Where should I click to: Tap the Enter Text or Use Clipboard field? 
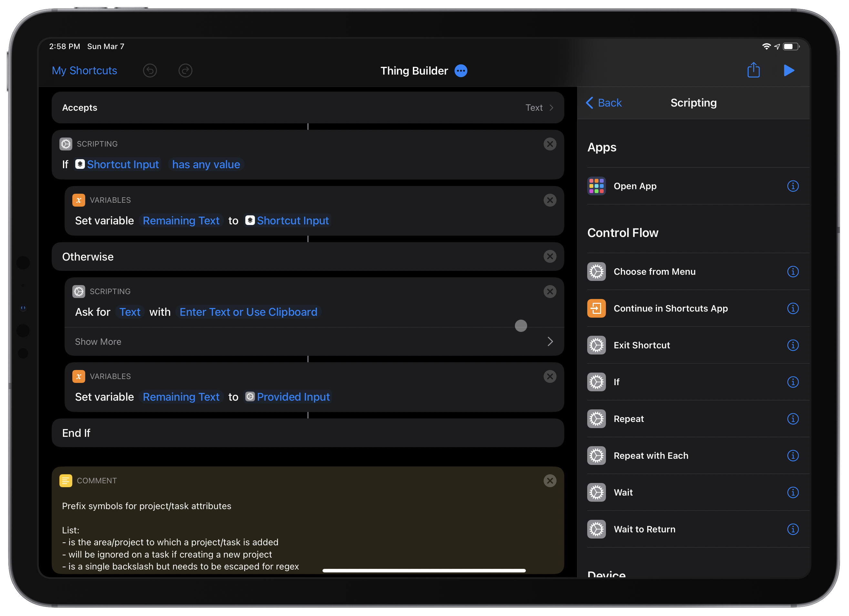pos(248,312)
